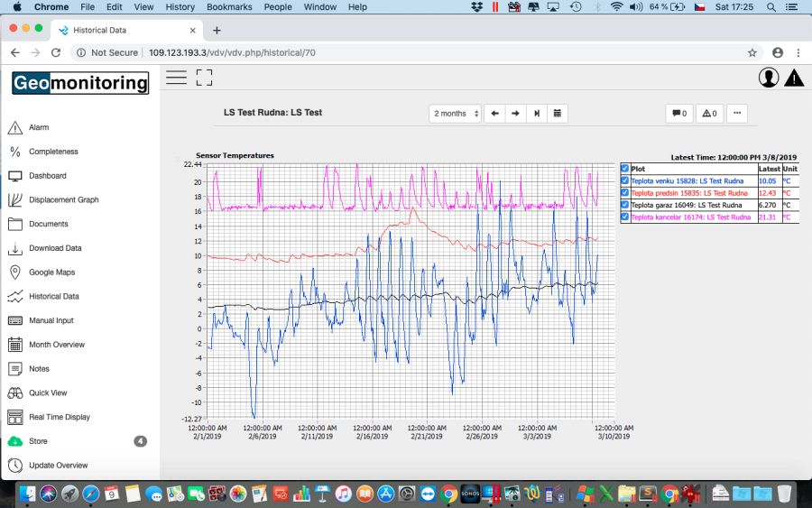Viewport: 812px width, 508px height.
Task: Open the alarms button showing 0
Action: pos(709,114)
